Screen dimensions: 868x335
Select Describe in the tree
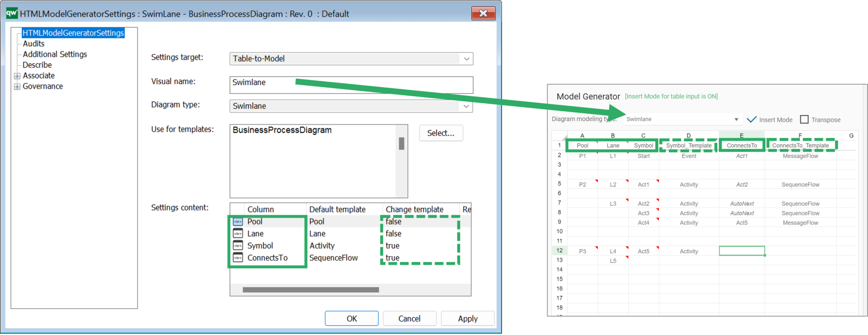tap(37, 65)
